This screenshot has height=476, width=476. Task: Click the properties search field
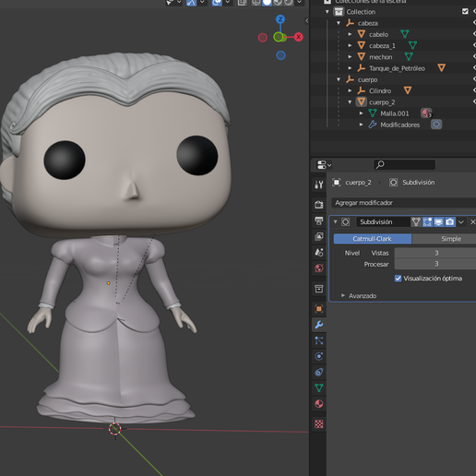pos(404,165)
